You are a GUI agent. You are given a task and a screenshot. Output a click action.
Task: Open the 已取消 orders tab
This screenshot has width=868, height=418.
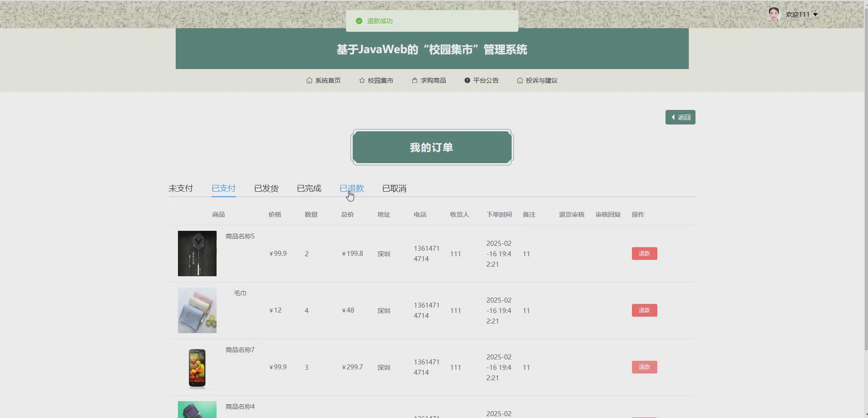coord(394,188)
